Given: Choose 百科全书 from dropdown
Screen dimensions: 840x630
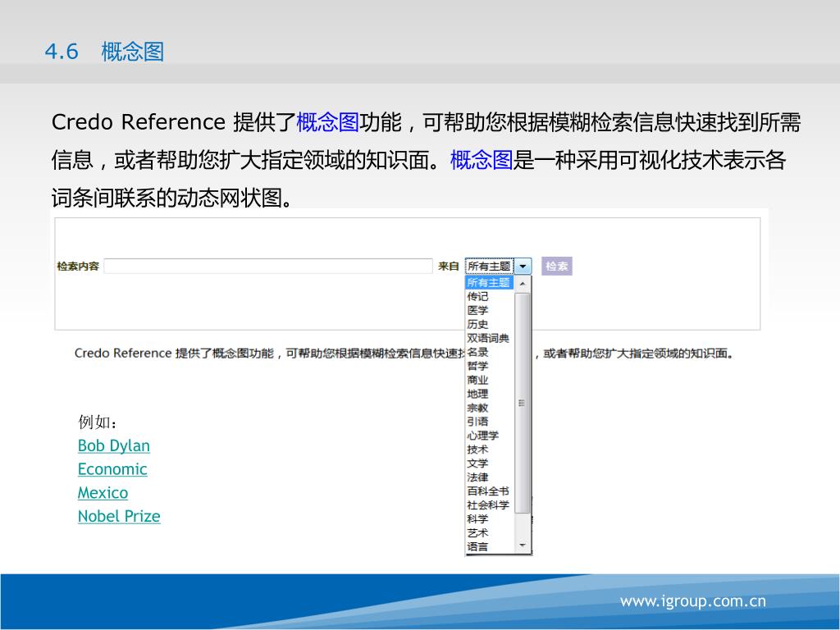Looking at the screenshot, I should pyautogui.click(x=489, y=491).
